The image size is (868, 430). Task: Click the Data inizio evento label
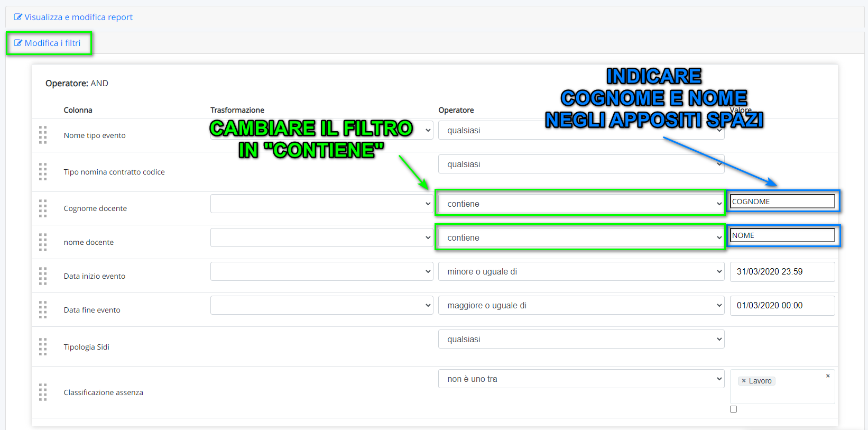pos(95,276)
